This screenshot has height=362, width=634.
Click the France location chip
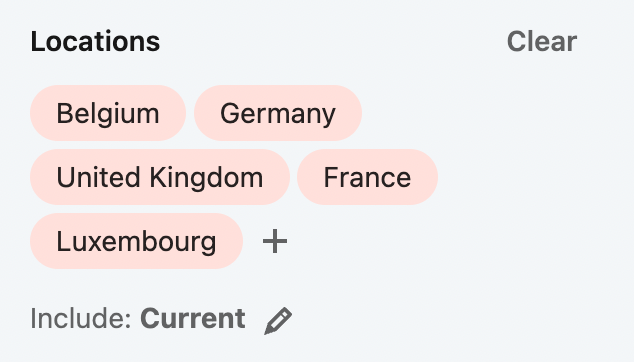(367, 177)
